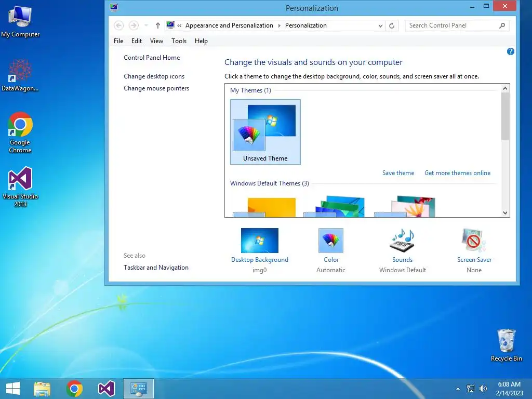Click the Personalization breadcrumb item
This screenshot has height=399, width=532.
tap(305, 25)
